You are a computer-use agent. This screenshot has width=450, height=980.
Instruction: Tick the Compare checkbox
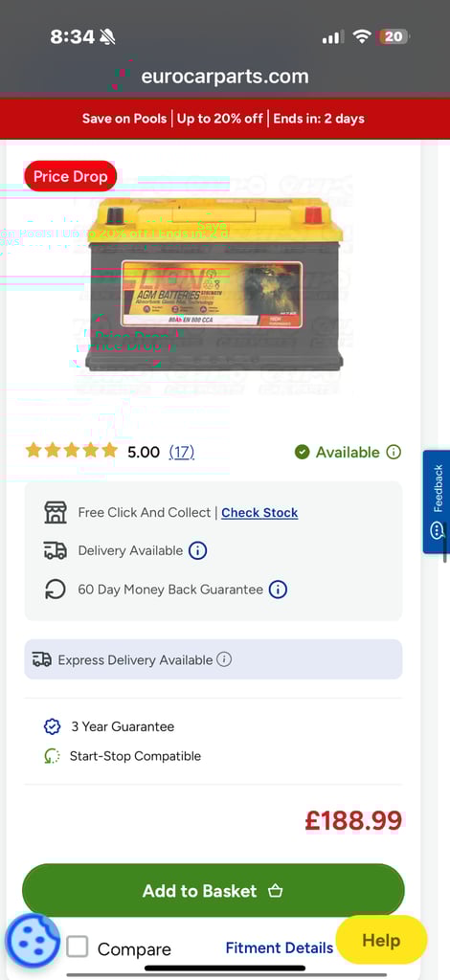(78, 947)
